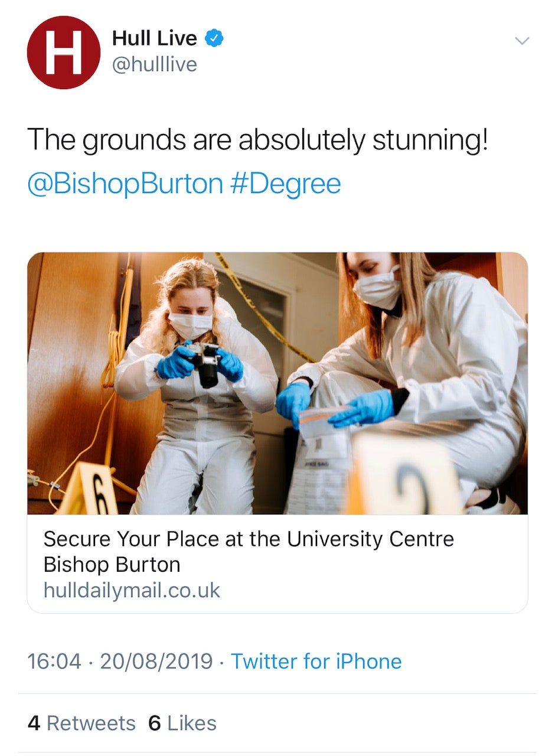
Task: Open the @BishopBurton mention
Action: pos(125,184)
